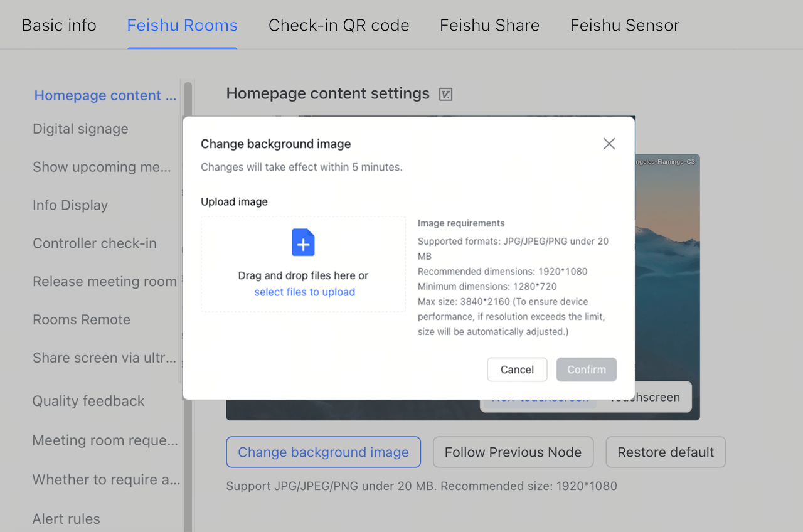Viewport: 803px width, 532px height.
Task: Open Quality feedback settings
Action: (88, 401)
